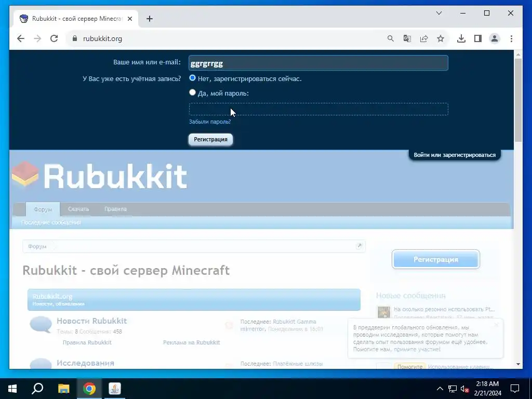Toggle Chrome side panel
The image size is (532, 399).
pyautogui.click(x=478, y=38)
